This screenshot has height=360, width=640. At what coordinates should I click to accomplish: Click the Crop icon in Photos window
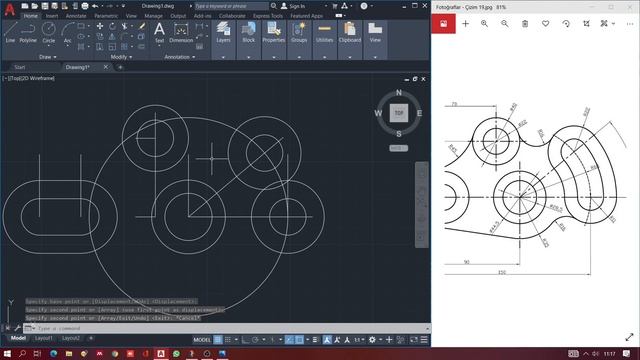pos(586,24)
